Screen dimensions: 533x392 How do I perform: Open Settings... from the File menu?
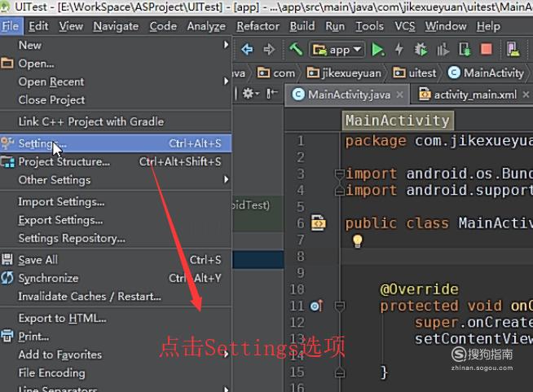(x=116, y=143)
